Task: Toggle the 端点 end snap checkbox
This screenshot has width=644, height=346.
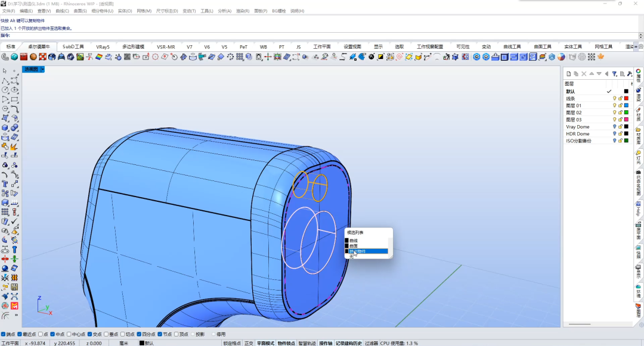Action: (x=4, y=335)
